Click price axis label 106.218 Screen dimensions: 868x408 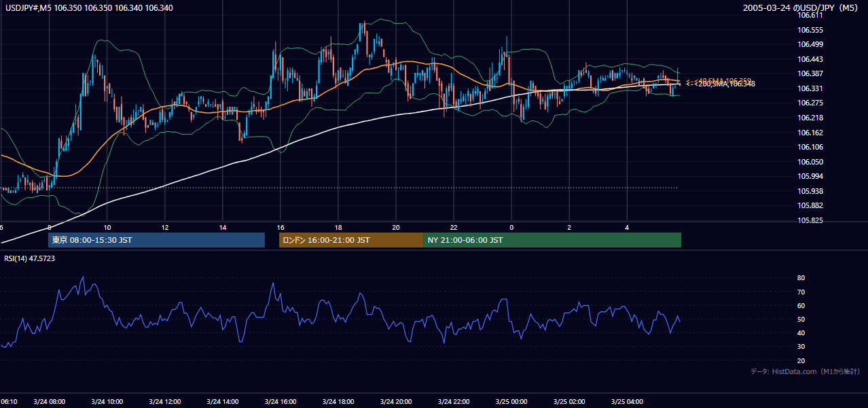pos(810,118)
